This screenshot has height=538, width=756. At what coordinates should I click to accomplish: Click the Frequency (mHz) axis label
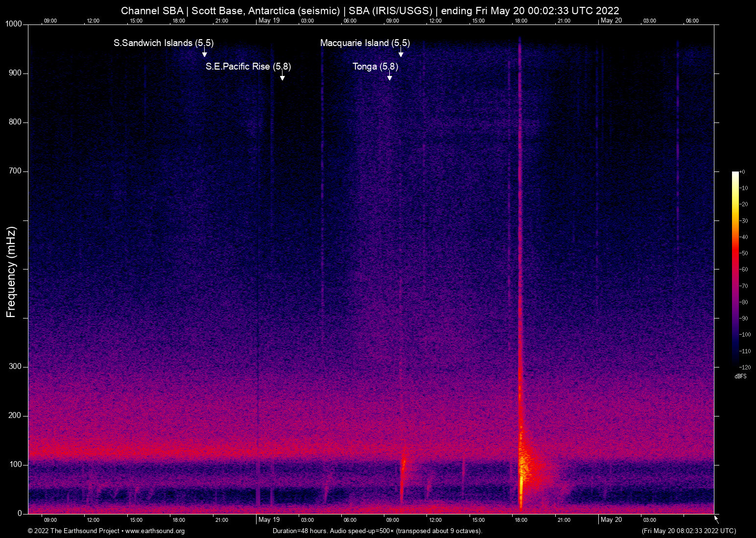tap(11, 272)
